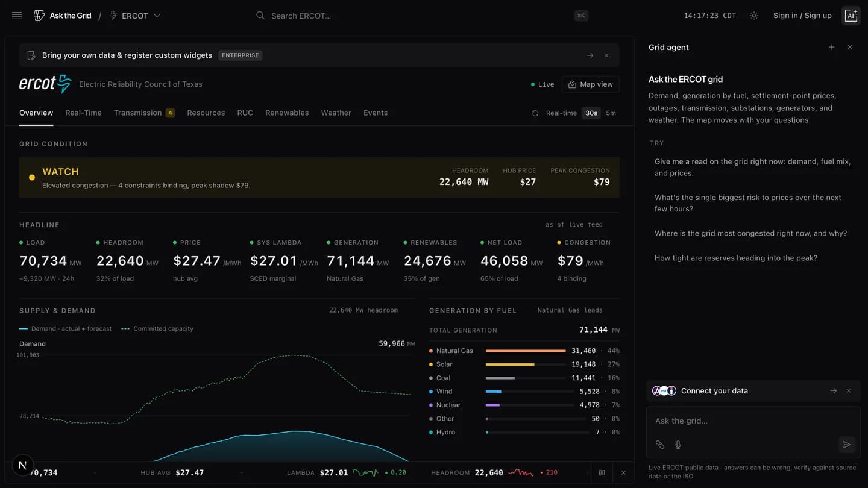
Task: Click the Wind generation bar
Action: point(530,392)
